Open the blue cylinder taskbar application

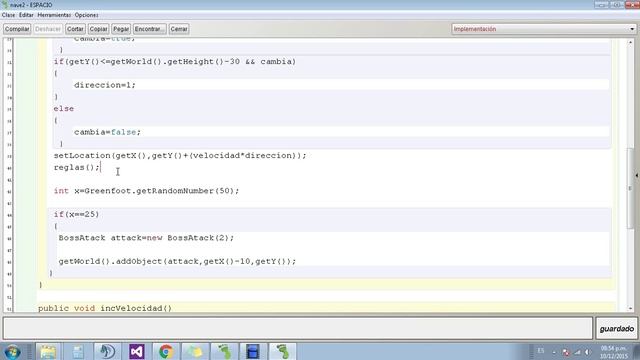tap(253, 351)
